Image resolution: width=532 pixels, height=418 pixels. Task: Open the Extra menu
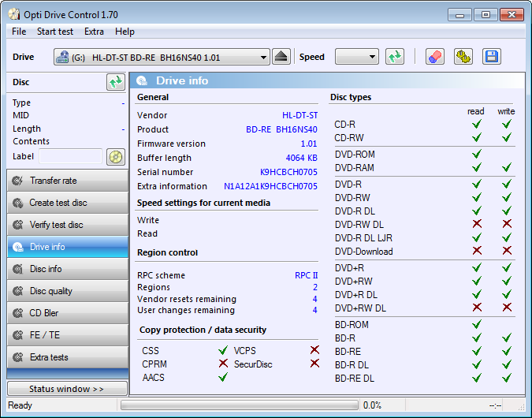94,32
